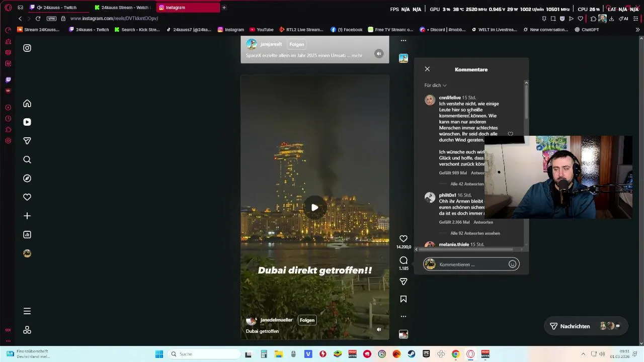Open the Twitch icon in Opera sidebar

pos(8,80)
